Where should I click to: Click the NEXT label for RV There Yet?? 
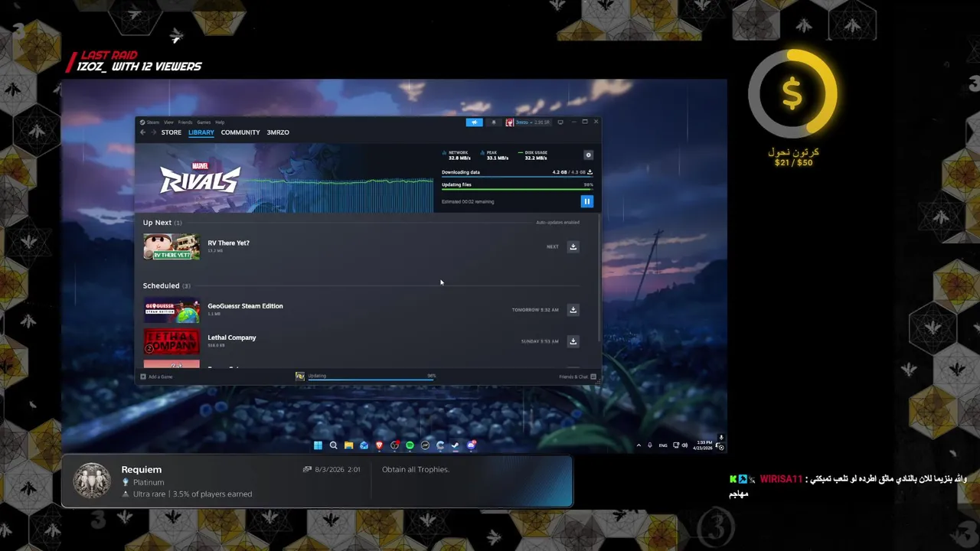click(553, 246)
